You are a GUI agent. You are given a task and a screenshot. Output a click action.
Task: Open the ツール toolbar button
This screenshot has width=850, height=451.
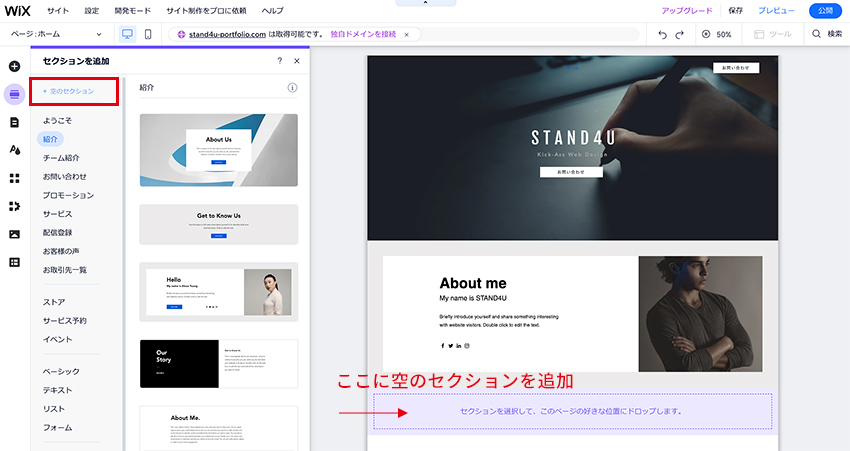772,34
